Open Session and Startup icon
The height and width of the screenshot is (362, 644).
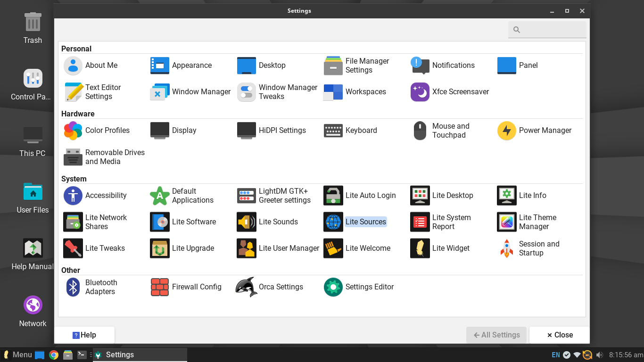tap(507, 248)
